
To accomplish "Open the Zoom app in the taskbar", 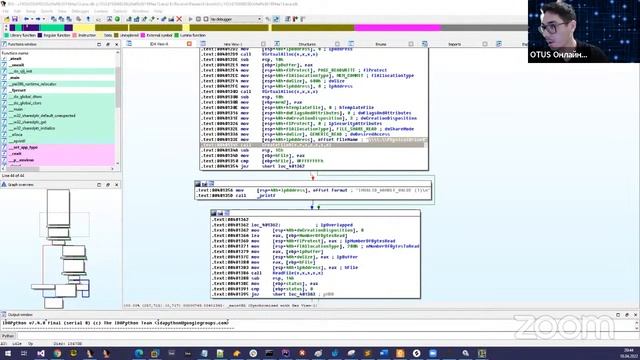I will point(433,353).
